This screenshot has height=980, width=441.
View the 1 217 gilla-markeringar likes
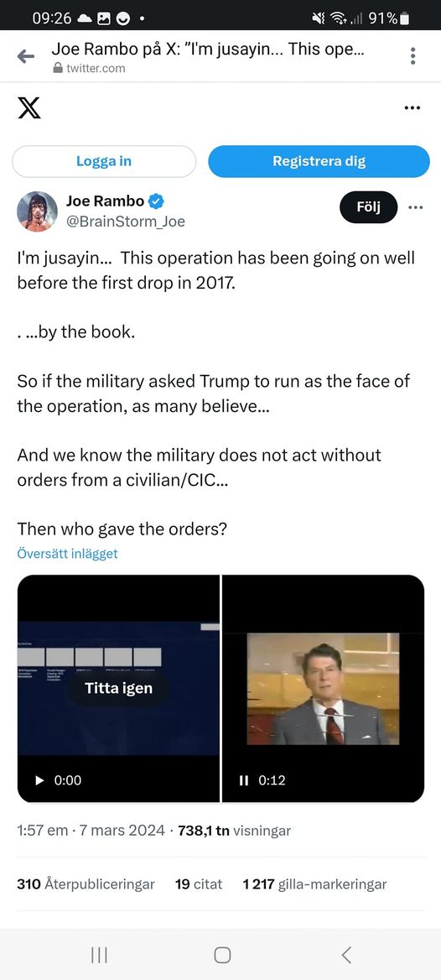click(314, 884)
